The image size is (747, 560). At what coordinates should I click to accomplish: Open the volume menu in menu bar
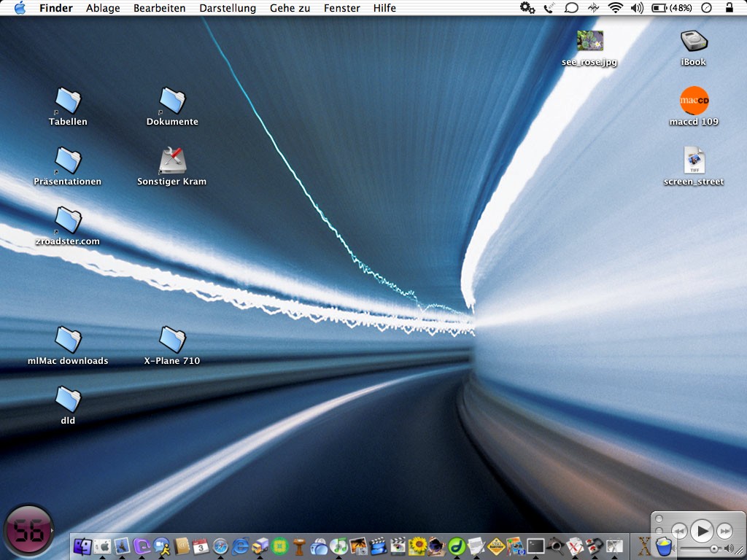637,8
